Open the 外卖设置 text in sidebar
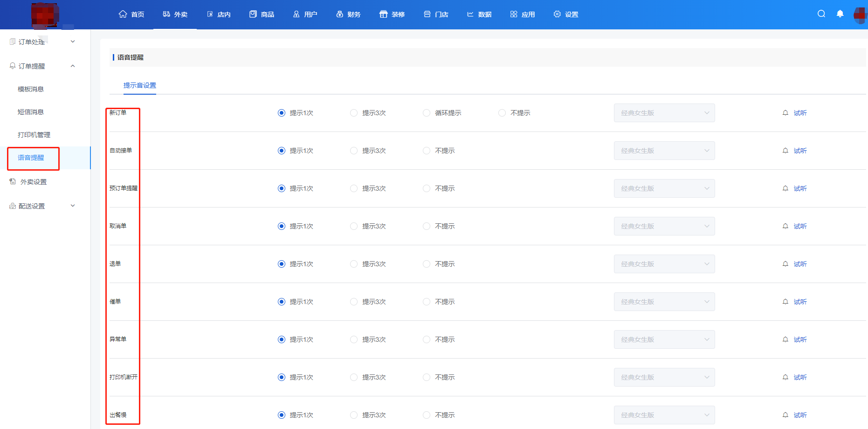868x429 pixels. point(34,182)
